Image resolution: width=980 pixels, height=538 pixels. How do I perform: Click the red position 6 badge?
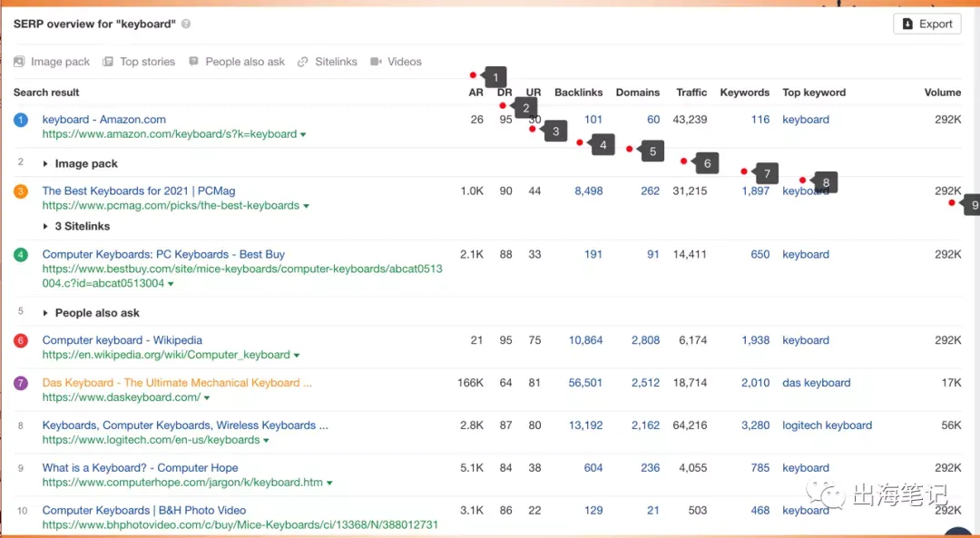click(x=21, y=340)
